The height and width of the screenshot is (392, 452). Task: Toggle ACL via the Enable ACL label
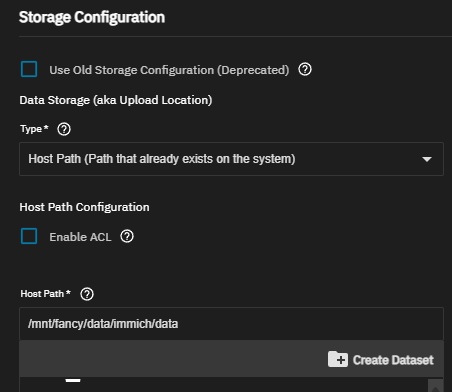pyautogui.click(x=80, y=237)
